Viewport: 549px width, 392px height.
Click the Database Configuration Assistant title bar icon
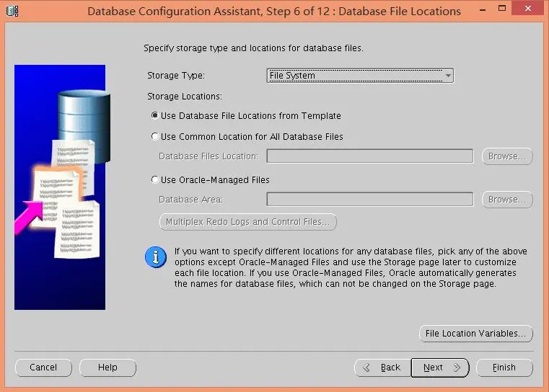point(12,11)
